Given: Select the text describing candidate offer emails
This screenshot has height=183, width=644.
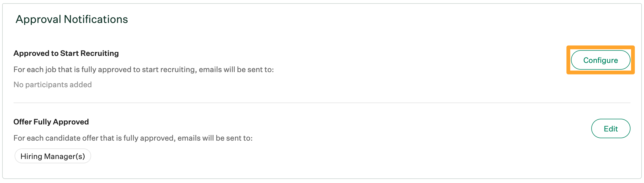Looking at the screenshot, I should click(133, 138).
